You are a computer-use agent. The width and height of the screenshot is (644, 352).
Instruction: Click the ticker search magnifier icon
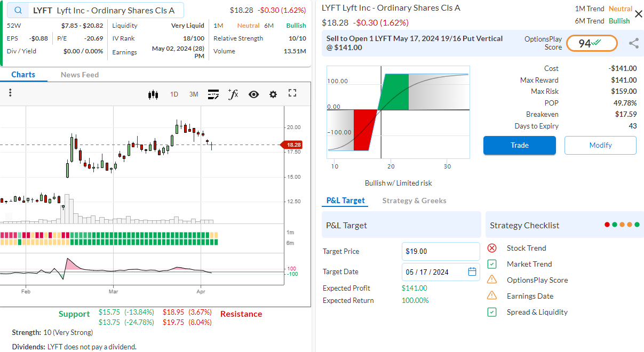[19, 11]
